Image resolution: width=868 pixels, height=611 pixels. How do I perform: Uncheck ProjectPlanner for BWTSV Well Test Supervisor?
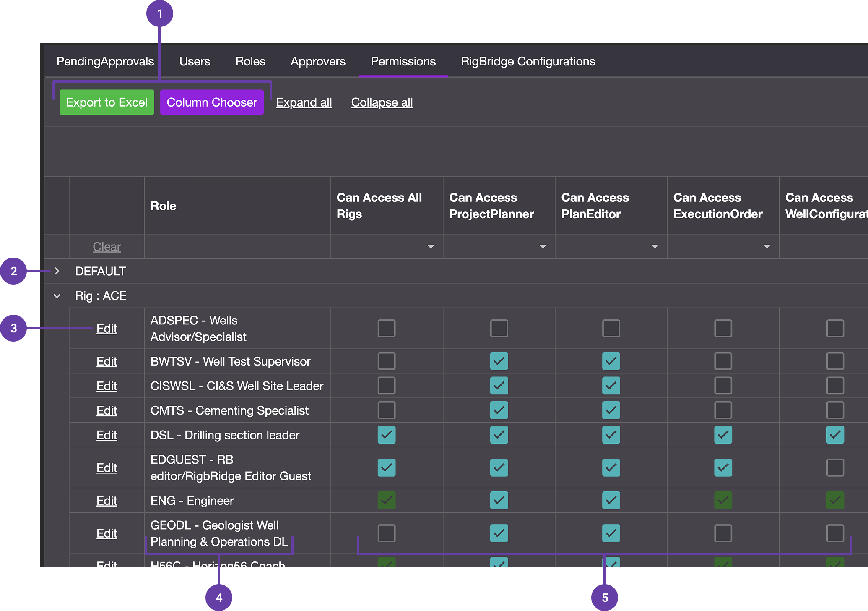tap(499, 361)
